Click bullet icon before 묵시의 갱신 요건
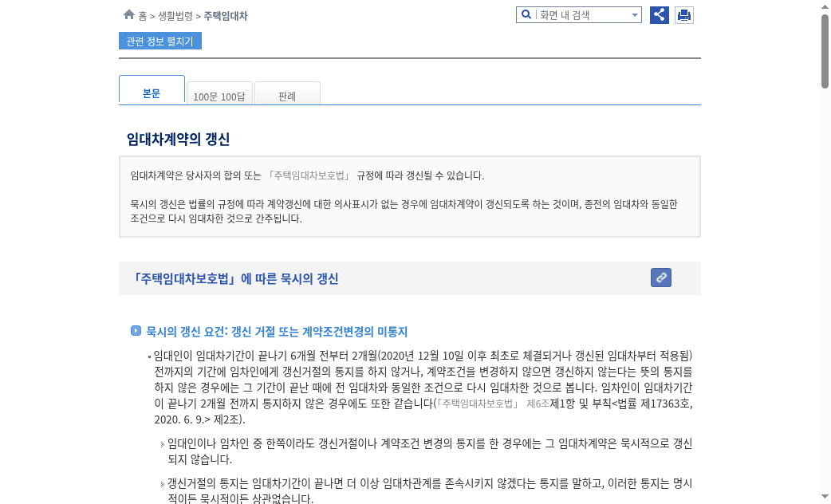The height and width of the screenshot is (504, 831). [x=136, y=331]
